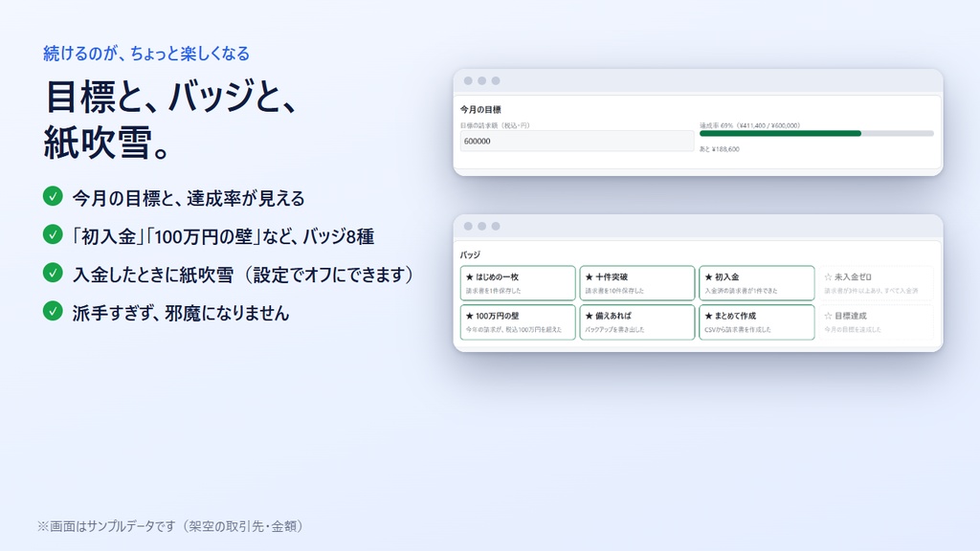
Task: Click description 請求書を1件保存した
Action: 493,291
